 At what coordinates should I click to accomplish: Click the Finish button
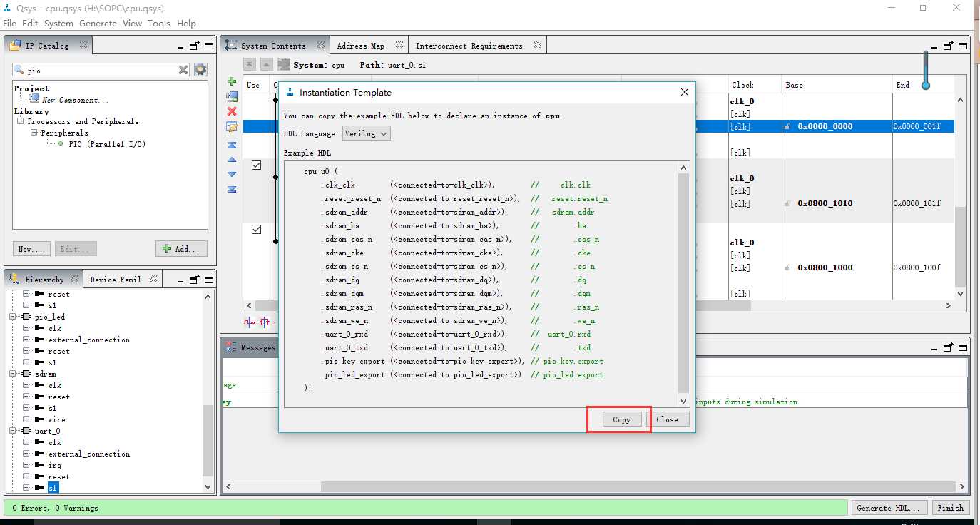[951, 508]
